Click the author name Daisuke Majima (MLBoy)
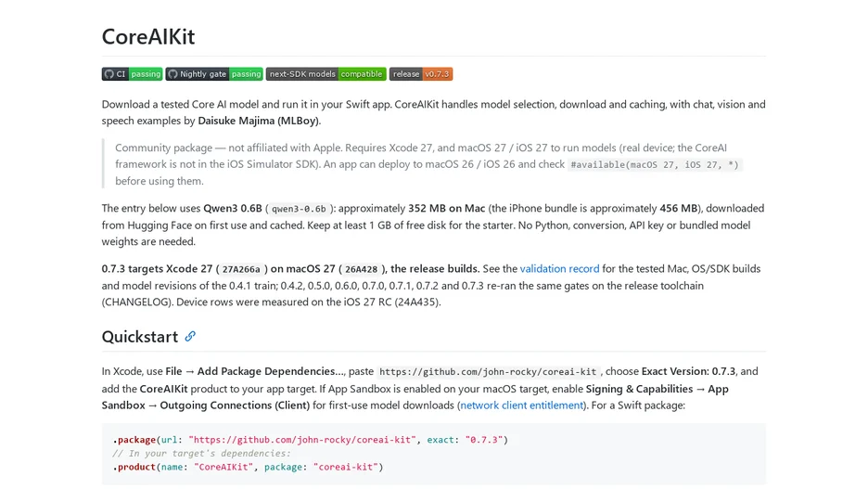This screenshot has height=489, width=868. [x=258, y=121]
